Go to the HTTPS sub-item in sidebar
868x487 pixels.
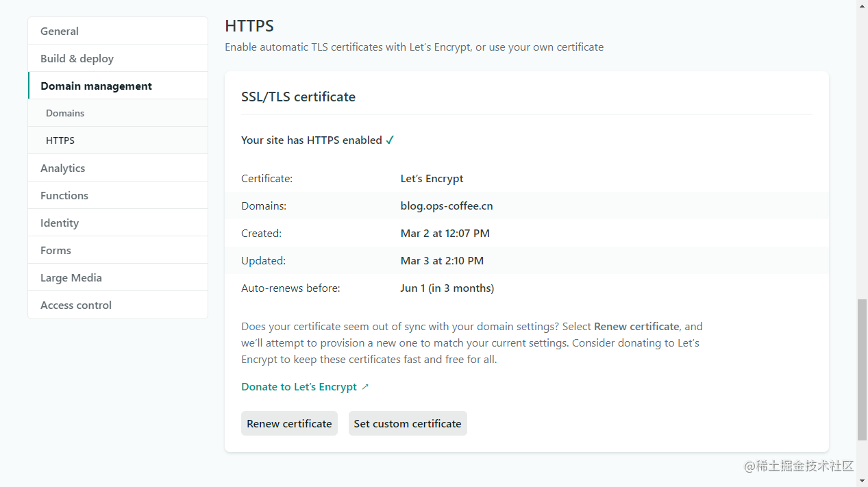coord(118,140)
